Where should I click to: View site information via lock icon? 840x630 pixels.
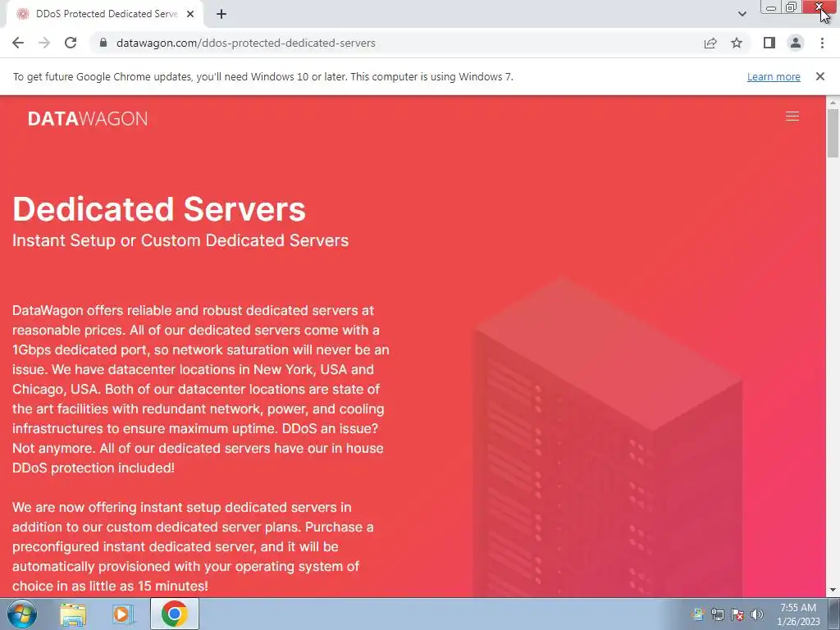103,43
